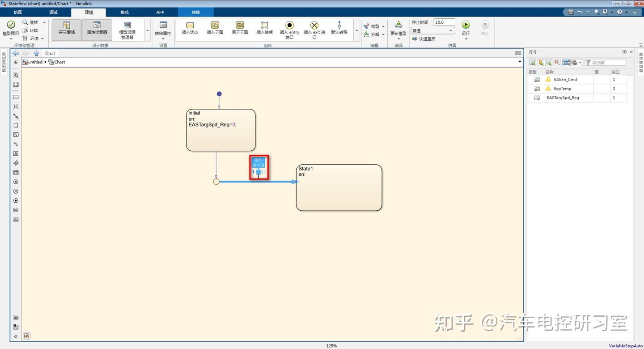
Task: Select the annotation tool in palette
Action: click(x=16, y=210)
